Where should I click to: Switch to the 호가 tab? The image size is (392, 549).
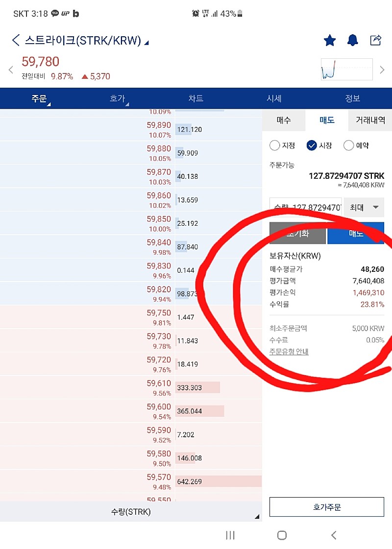(x=117, y=98)
